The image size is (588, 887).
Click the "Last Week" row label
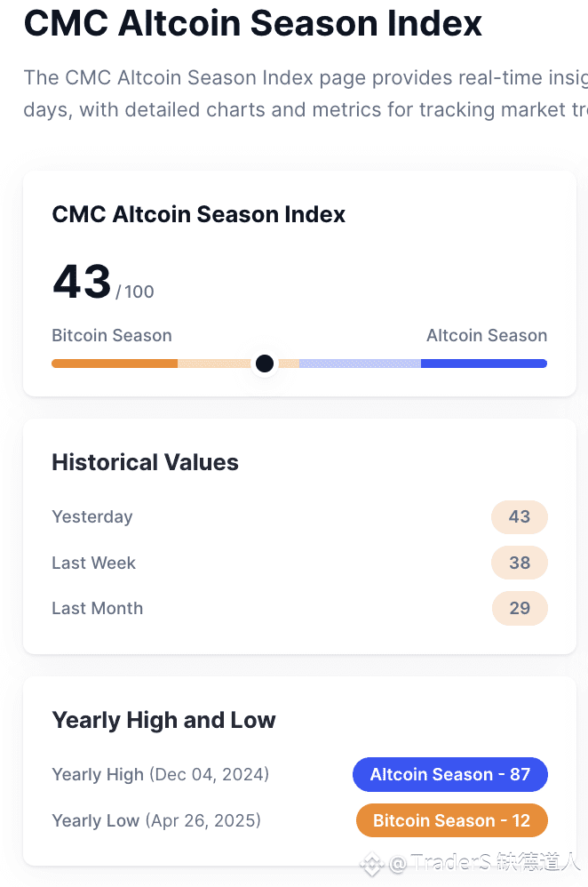pyautogui.click(x=93, y=563)
